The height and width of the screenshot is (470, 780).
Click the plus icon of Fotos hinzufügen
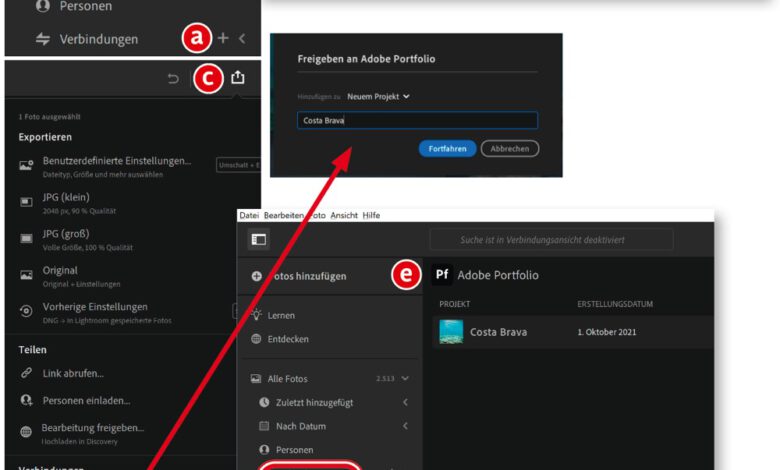point(257,277)
